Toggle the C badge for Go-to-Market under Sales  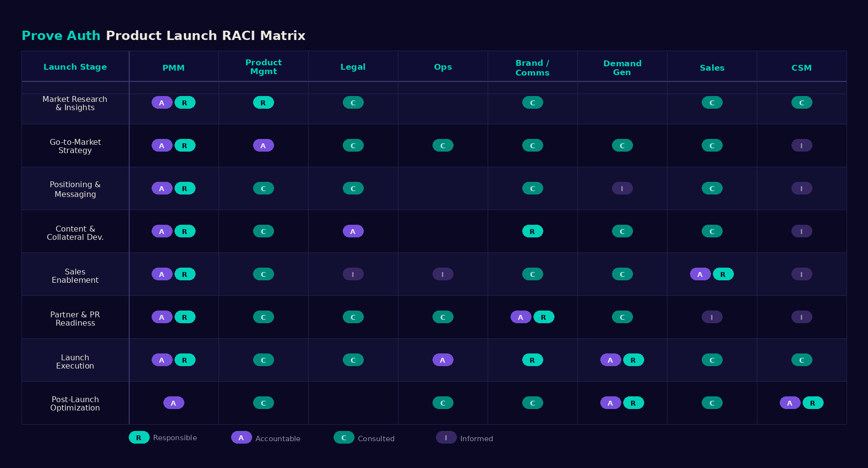(712, 145)
